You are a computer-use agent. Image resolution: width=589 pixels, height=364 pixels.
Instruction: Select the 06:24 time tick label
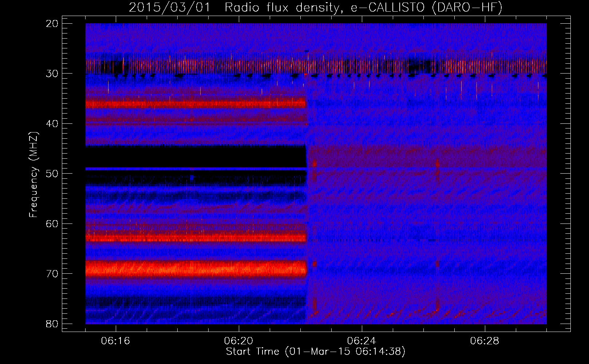coord(362,341)
